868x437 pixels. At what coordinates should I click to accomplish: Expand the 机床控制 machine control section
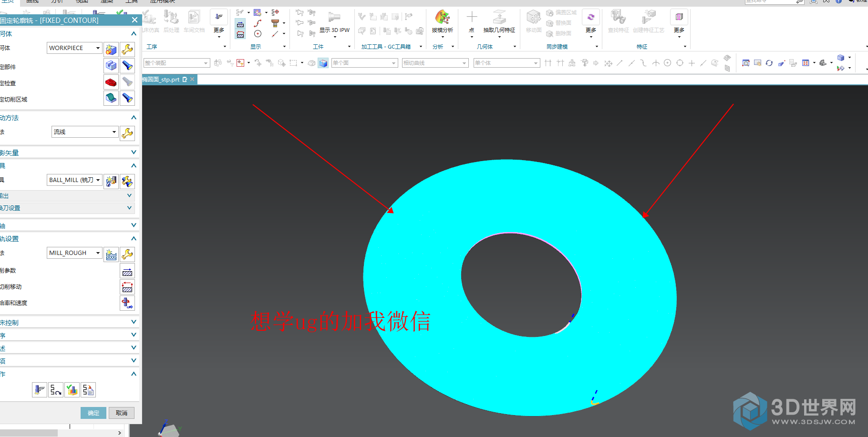click(x=134, y=323)
